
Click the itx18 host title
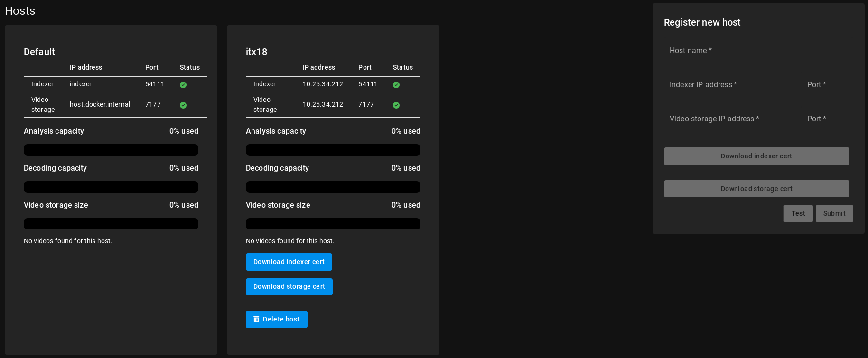coord(256,52)
